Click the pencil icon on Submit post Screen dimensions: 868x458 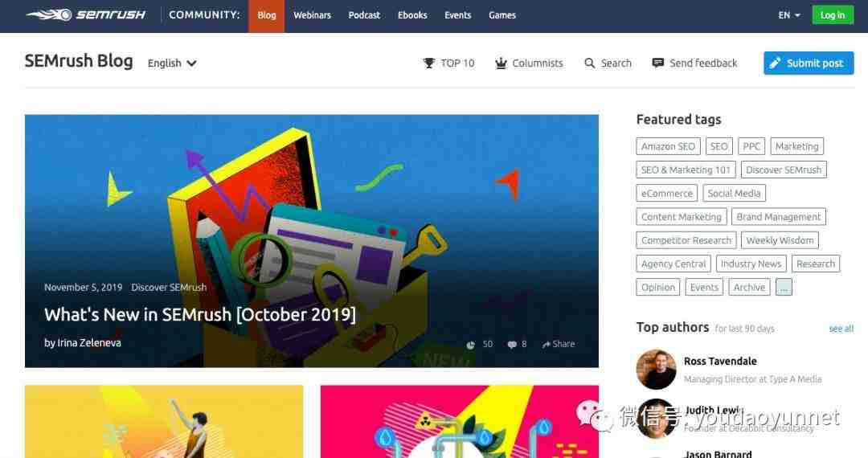pos(775,63)
